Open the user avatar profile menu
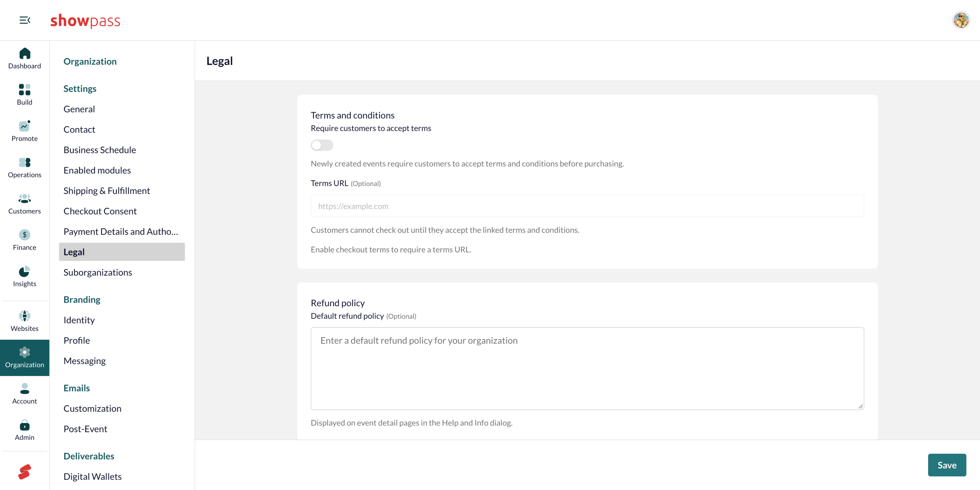 pos(961,20)
